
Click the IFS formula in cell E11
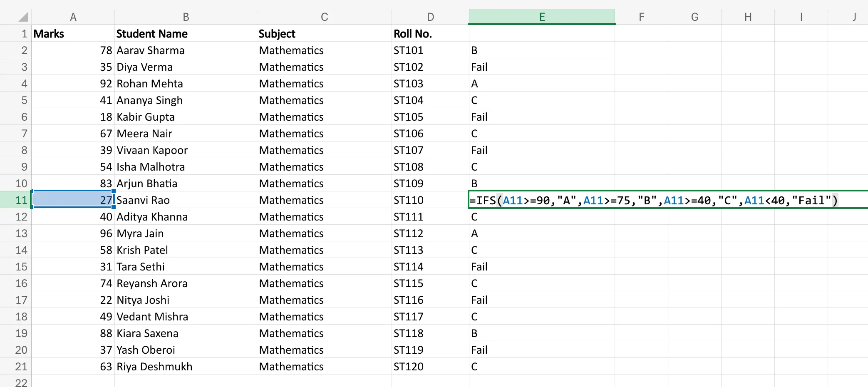point(653,200)
